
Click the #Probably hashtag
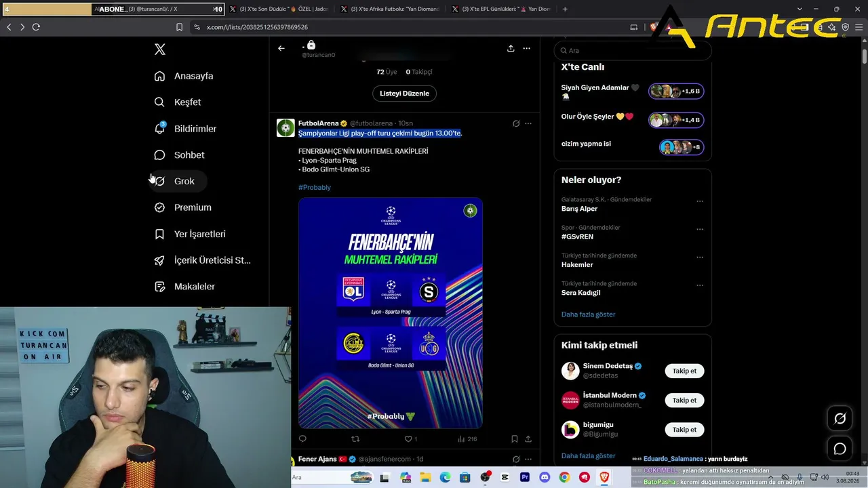[315, 187]
